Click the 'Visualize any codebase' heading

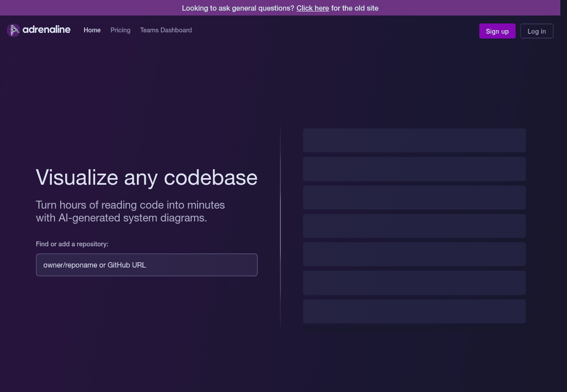tap(147, 177)
